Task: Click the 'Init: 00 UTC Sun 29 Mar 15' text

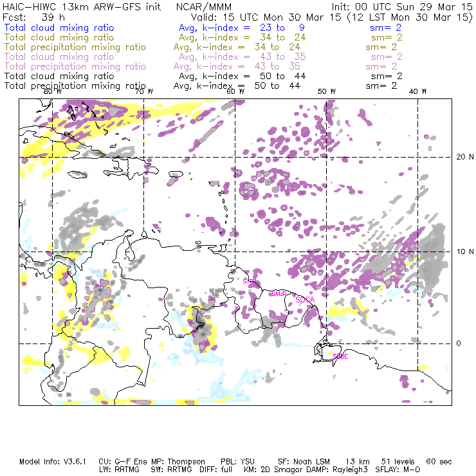Action: point(402,7)
